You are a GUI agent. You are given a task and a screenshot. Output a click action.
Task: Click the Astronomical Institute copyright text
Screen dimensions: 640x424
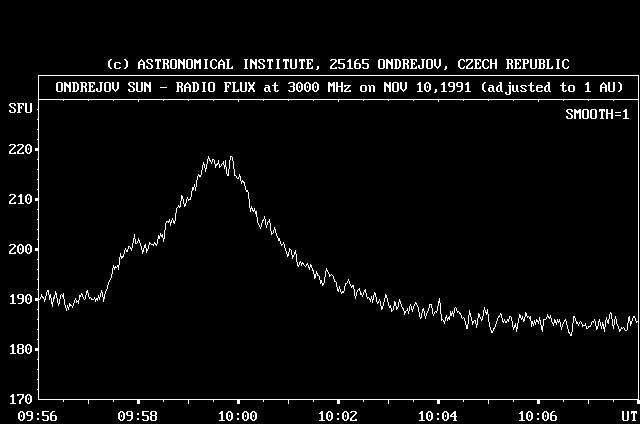coord(338,64)
